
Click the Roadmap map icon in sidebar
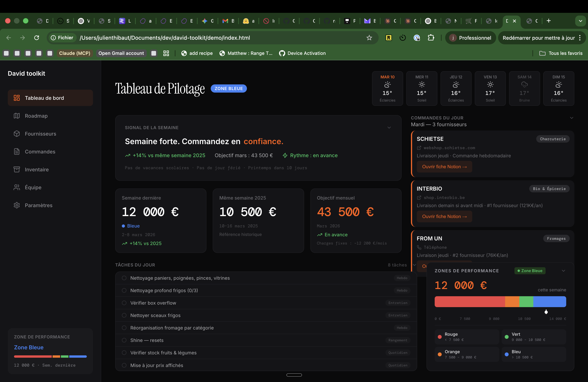(x=17, y=116)
